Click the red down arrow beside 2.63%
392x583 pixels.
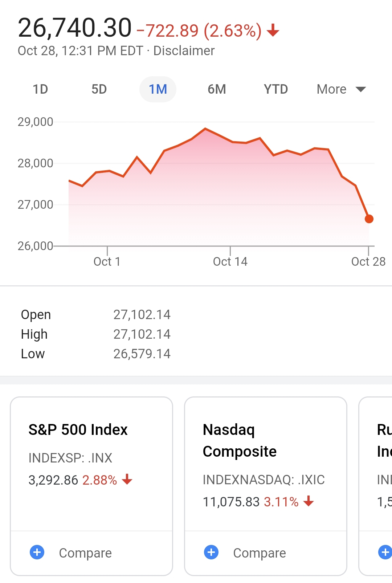273,30
